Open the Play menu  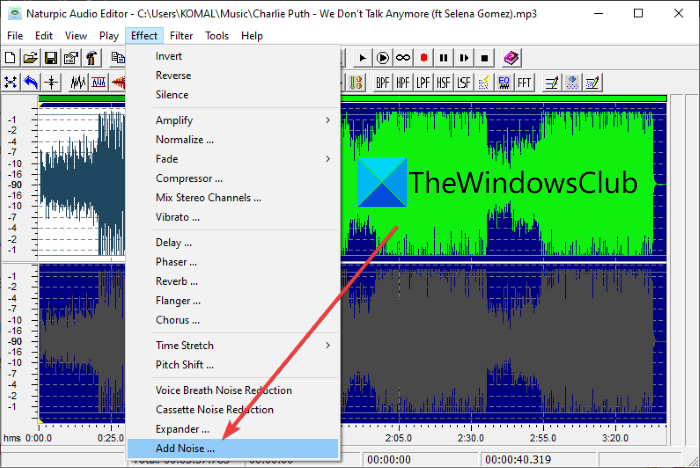pos(109,36)
